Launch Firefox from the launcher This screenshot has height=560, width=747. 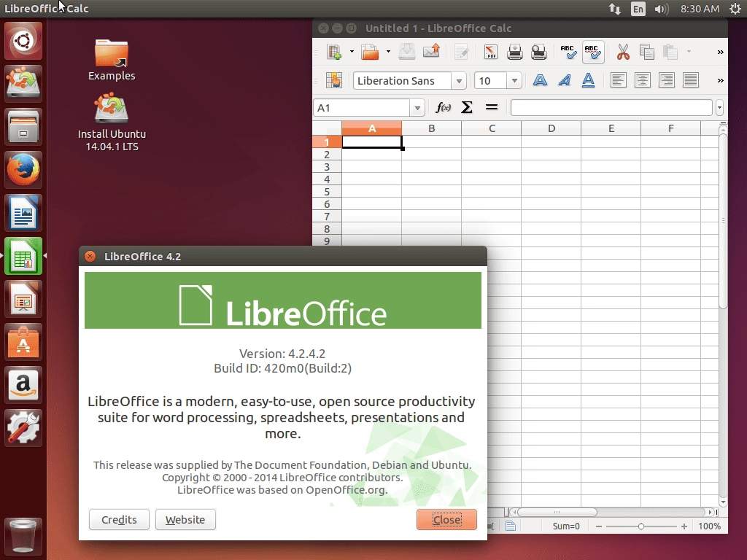23,170
